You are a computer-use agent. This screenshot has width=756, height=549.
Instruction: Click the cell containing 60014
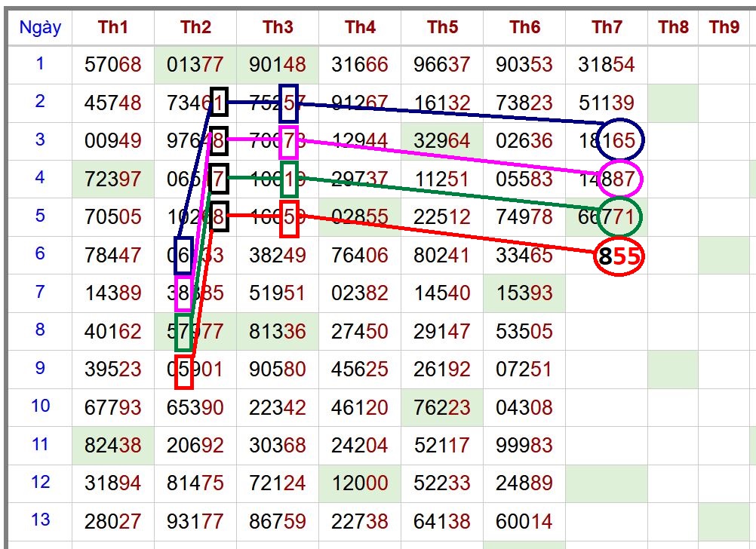pyautogui.click(x=524, y=521)
